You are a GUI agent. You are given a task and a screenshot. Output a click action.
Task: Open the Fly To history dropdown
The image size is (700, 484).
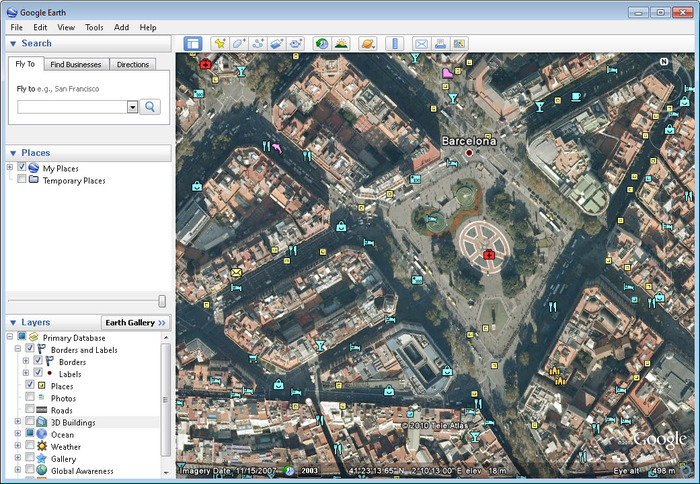132,107
